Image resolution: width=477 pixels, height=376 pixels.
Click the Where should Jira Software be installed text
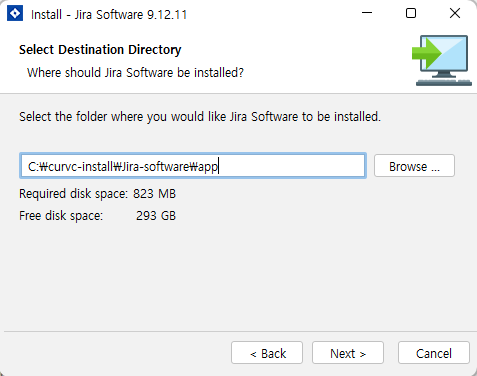135,72
